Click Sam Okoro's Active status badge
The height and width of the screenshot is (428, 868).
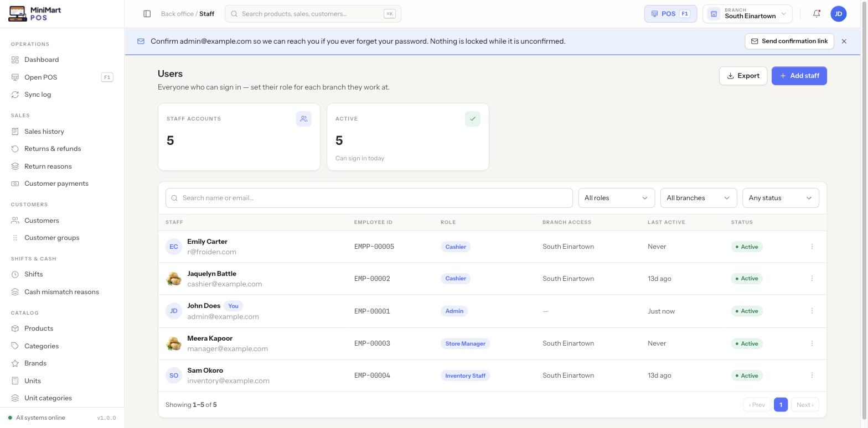[x=747, y=375]
